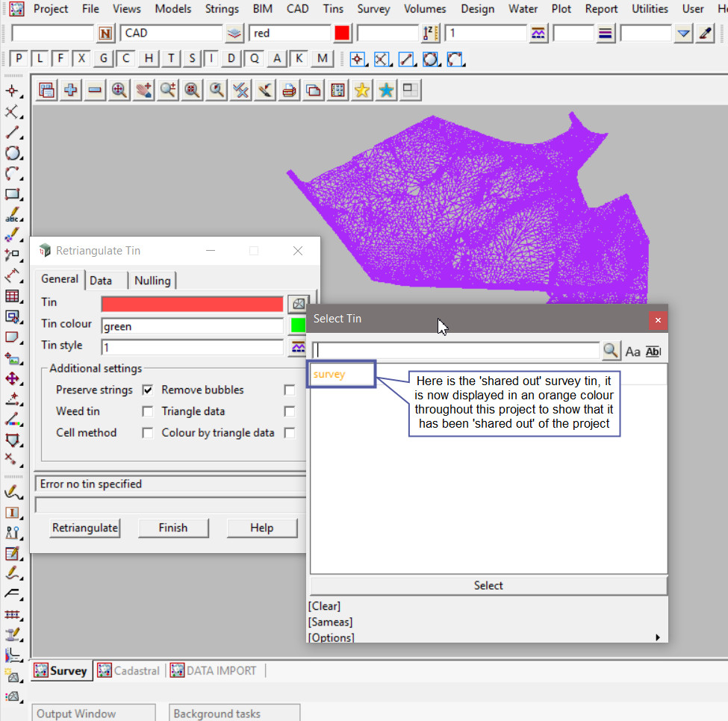
Task: Toggle the Aa case sensitivity icon
Action: 632,352
